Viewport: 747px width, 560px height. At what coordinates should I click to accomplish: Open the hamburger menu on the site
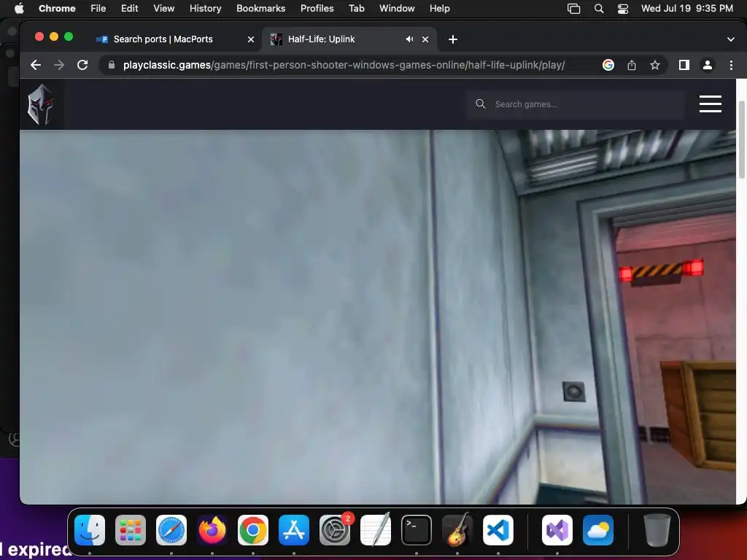(x=710, y=104)
